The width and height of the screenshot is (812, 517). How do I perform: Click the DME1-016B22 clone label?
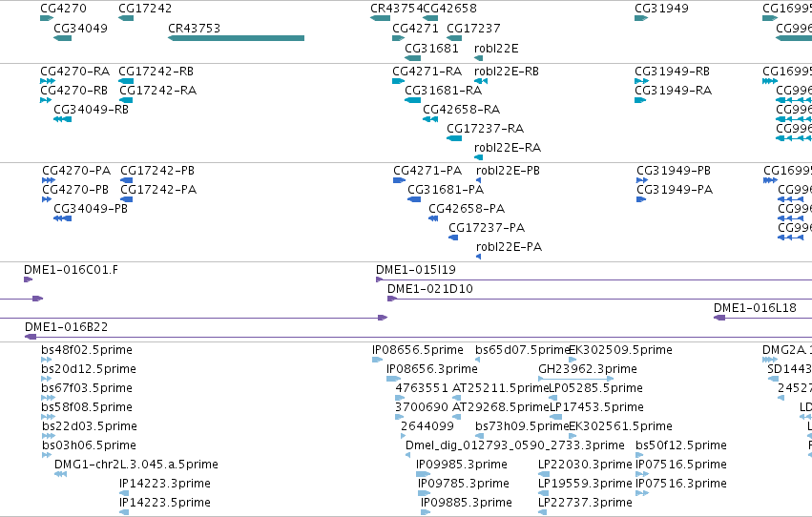[x=66, y=327]
